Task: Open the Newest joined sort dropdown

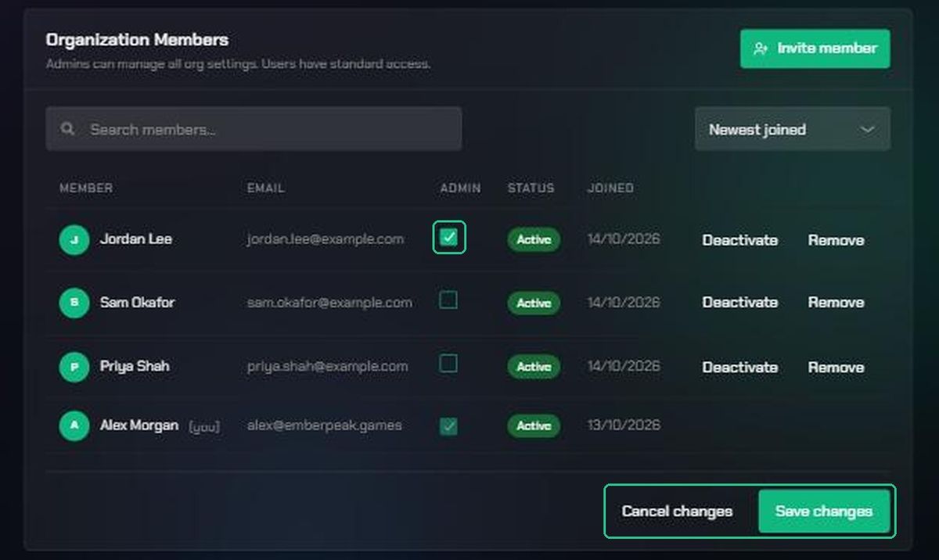Action: click(x=792, y=129)
